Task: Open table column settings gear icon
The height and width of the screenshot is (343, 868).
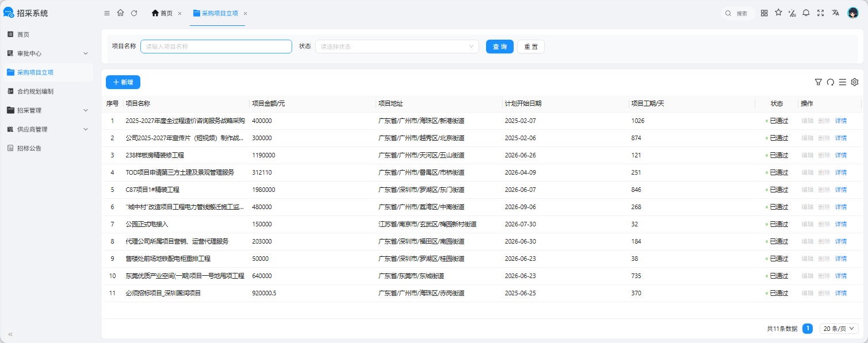Action: coord(855,82)
